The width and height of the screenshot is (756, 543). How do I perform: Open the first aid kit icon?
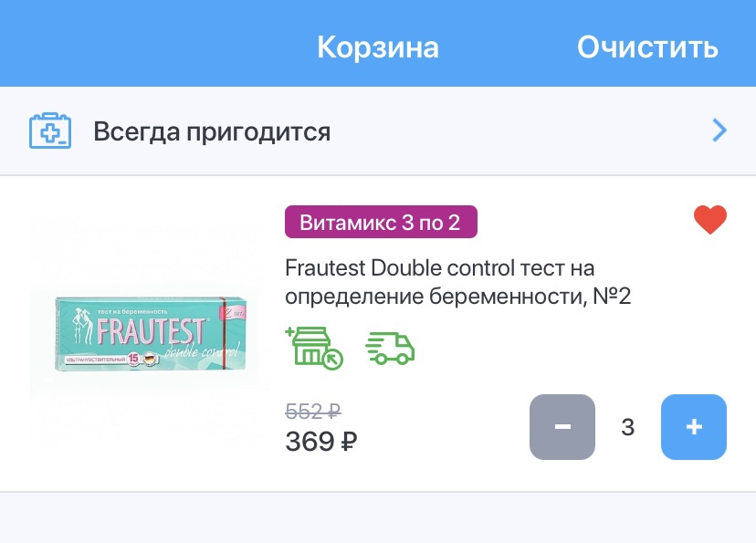[50, 131]
